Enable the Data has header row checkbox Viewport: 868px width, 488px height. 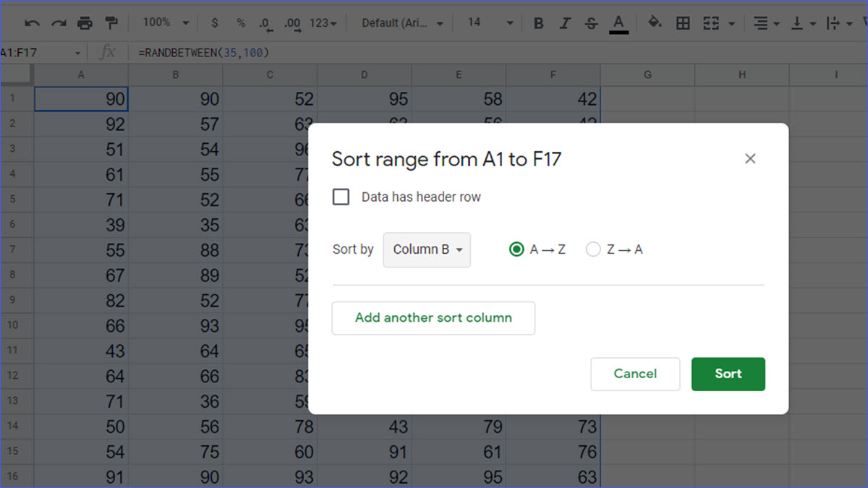pos(341,197)
